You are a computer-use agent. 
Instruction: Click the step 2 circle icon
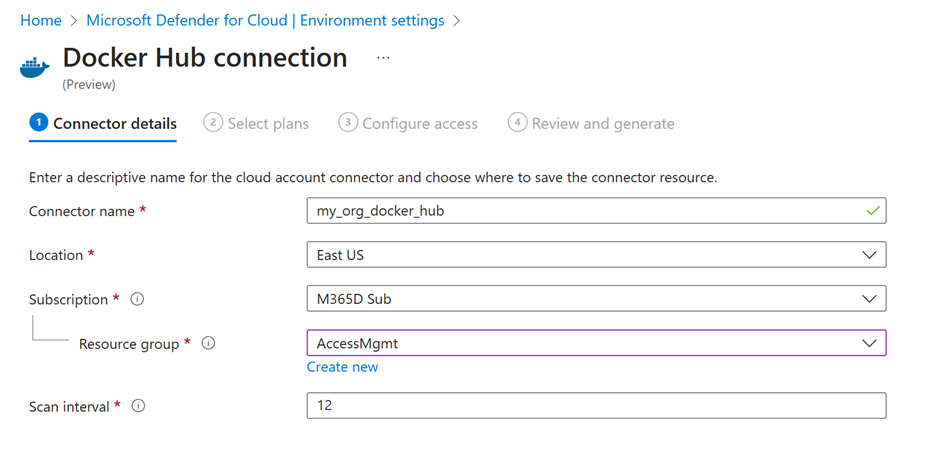(x=212, y=122)
